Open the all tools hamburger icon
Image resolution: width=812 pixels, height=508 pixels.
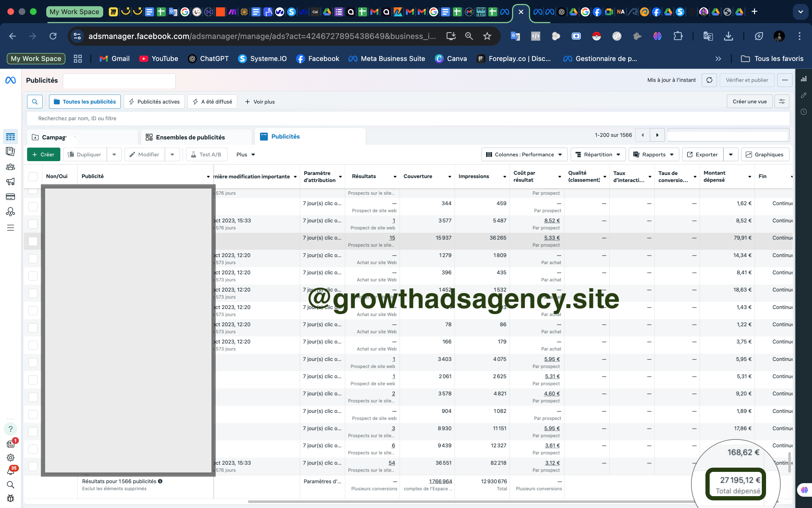(10, 228)
